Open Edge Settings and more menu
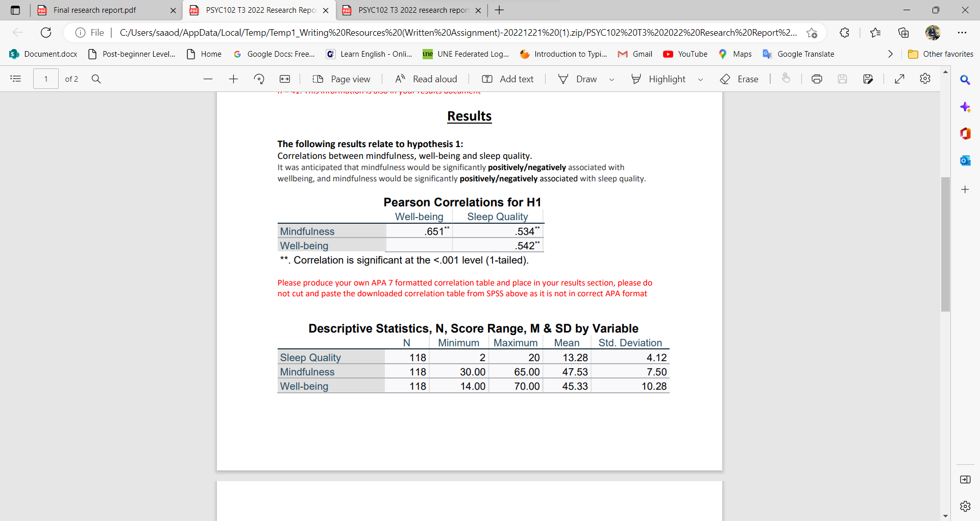This screenshot has width=980, height=521. click(962, 33)
